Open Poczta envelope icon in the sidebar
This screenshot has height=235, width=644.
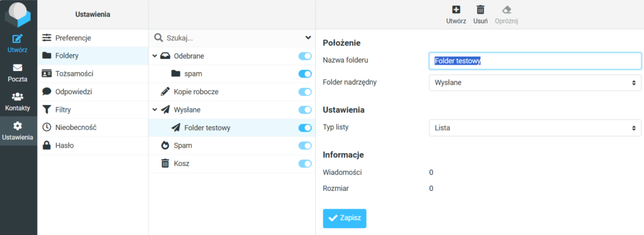click(x=17, y=68)
